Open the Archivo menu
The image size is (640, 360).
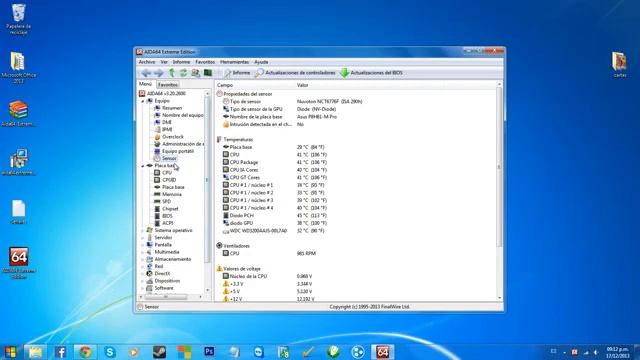[x=147, y=62]
